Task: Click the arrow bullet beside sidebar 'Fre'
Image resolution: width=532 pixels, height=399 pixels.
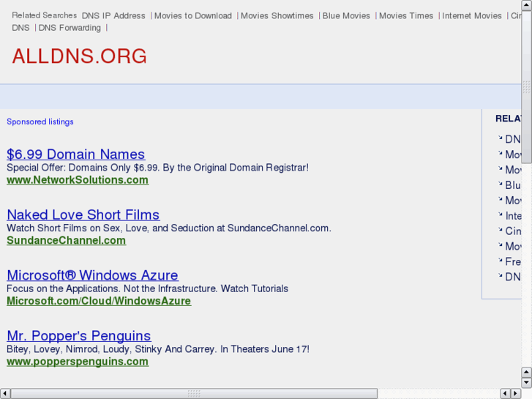Action: point(500,260)
